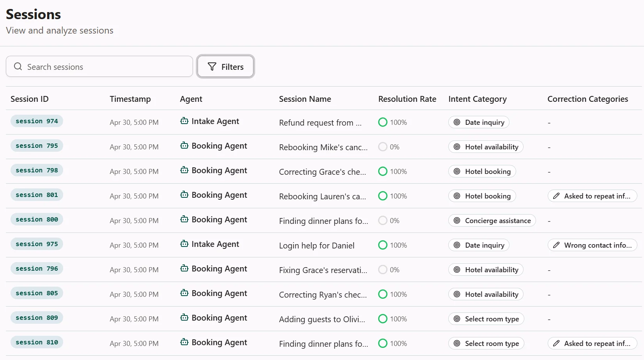Select Hotel booking tag in session 798 row
644x360 pixels.
pos(482,171)
